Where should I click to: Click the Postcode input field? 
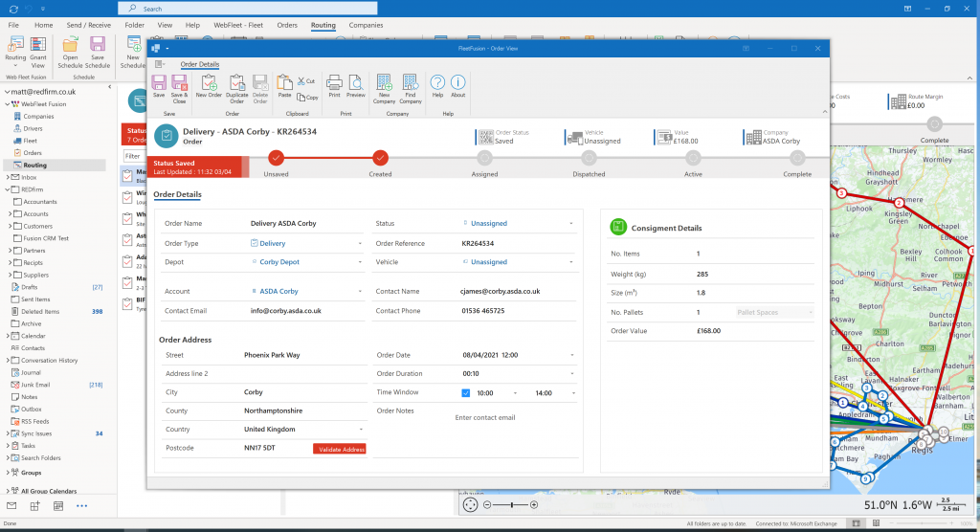pyautogui.click(x=276, y=448)
